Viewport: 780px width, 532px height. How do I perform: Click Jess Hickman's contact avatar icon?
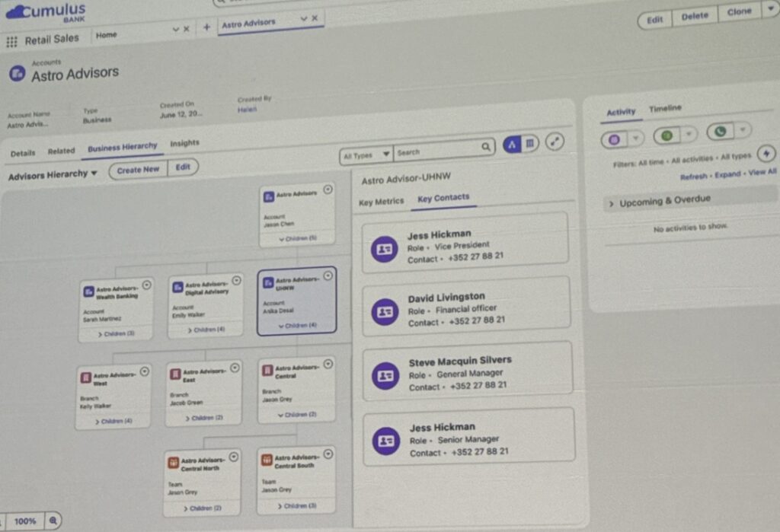[x=383, y=250]
